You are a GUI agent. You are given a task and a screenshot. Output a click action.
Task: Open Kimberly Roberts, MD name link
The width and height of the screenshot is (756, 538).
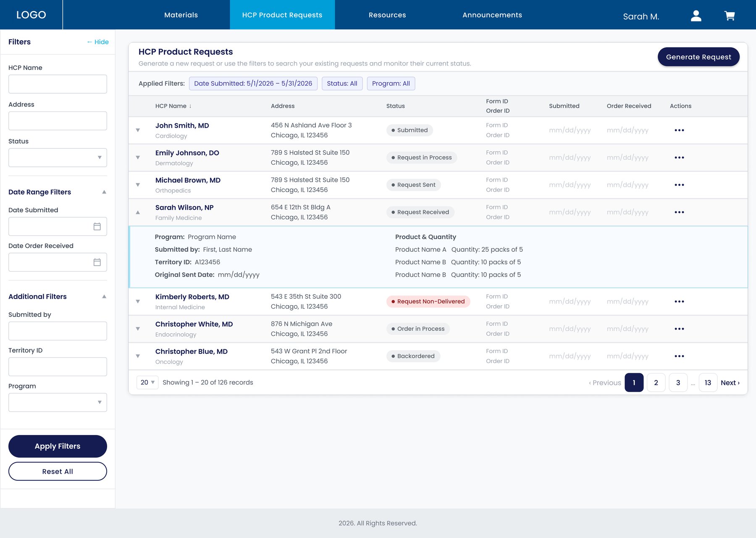192,297
